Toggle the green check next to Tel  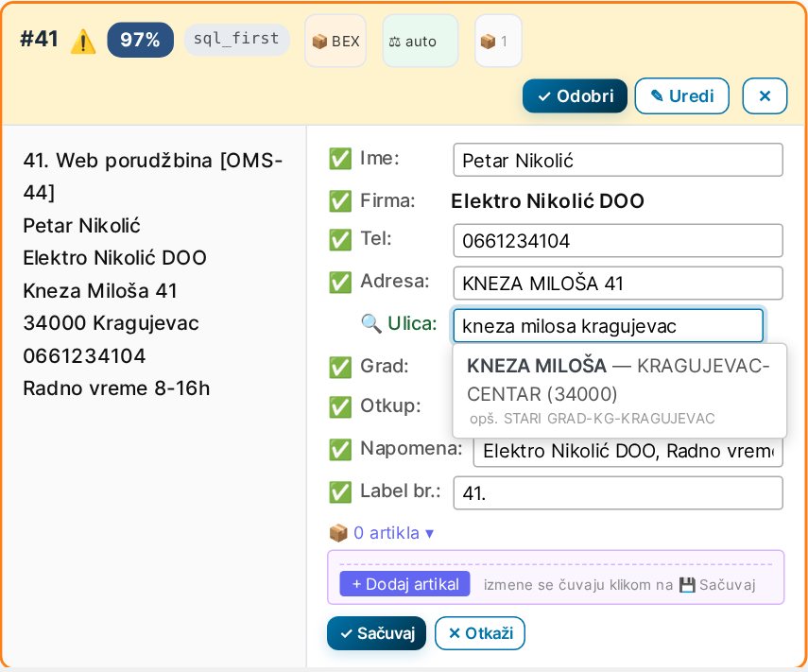pos(340,240)
